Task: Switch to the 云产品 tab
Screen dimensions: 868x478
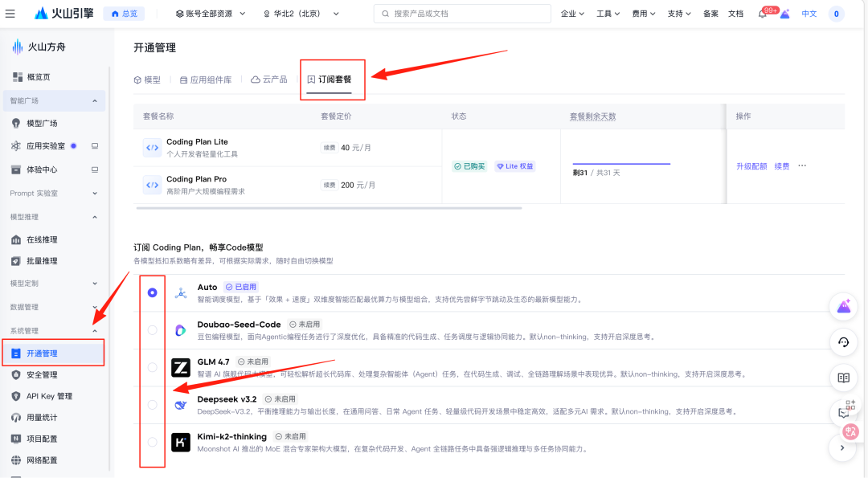Action: point(269,80)
